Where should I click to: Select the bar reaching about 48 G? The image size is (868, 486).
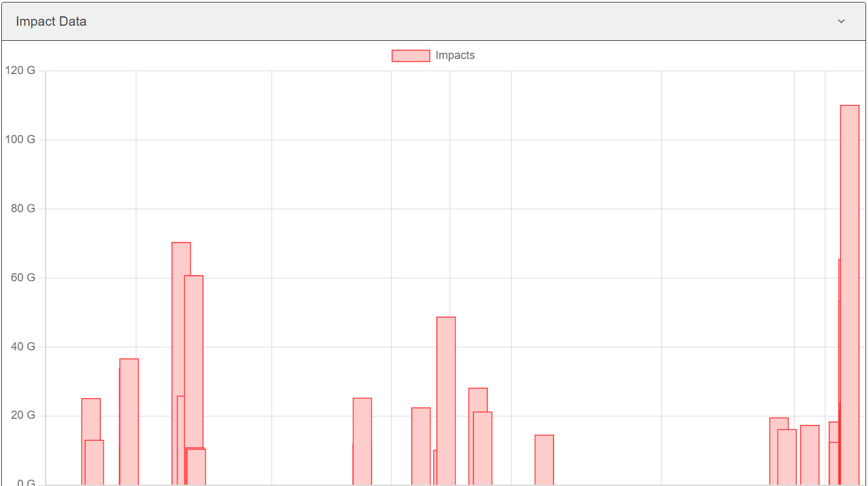click(446, 401)
